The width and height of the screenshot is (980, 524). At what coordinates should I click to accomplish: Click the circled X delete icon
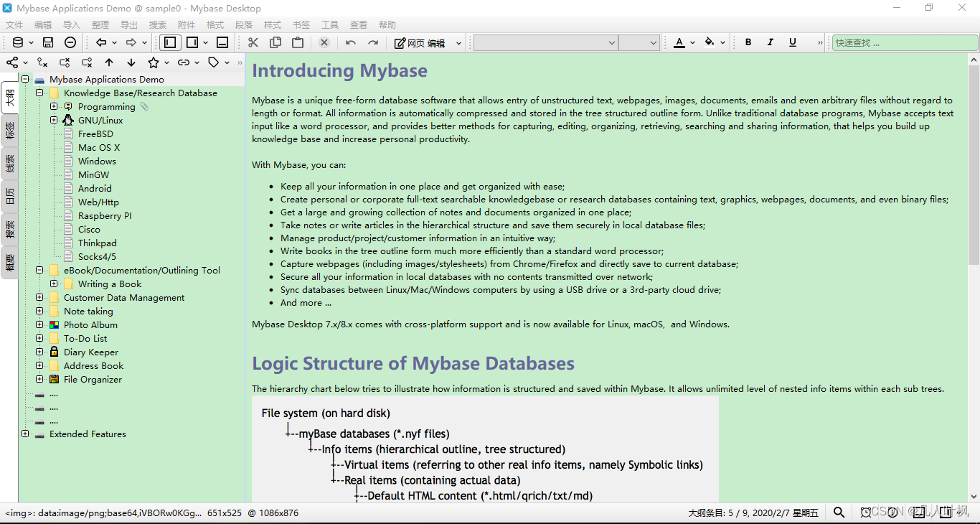(x=324, y=42)
